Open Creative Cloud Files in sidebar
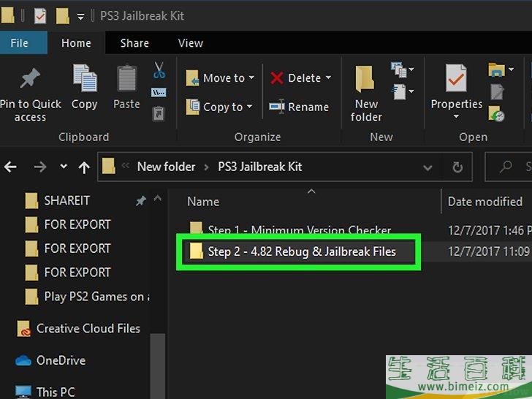 (78, 328)
